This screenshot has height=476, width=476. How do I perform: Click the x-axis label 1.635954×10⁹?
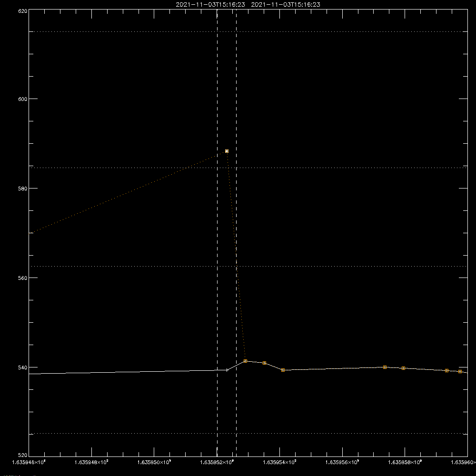click(x=279, y=462)
